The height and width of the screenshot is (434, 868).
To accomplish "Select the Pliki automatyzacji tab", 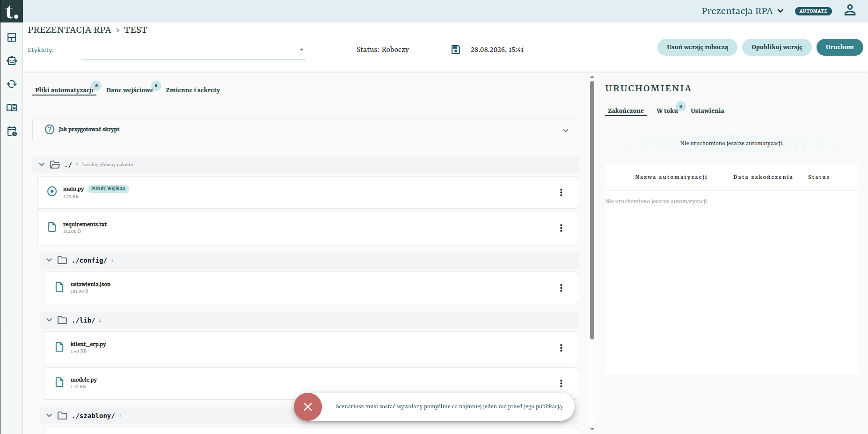I will (64, 90).
